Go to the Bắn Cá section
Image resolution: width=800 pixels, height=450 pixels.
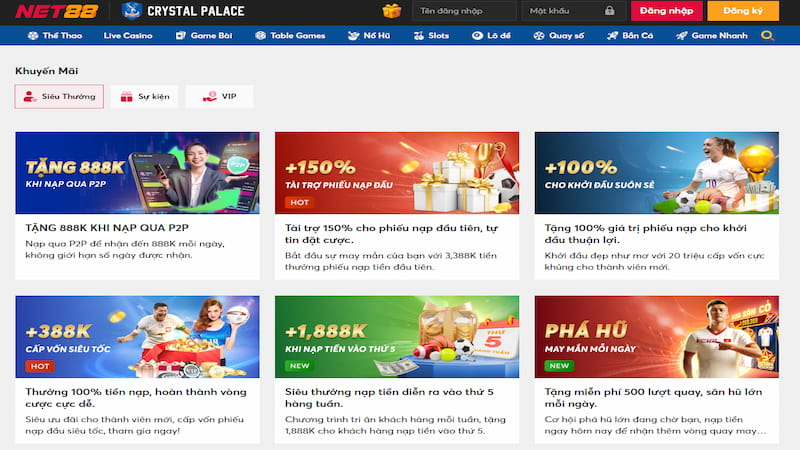(x=630, y=35)
